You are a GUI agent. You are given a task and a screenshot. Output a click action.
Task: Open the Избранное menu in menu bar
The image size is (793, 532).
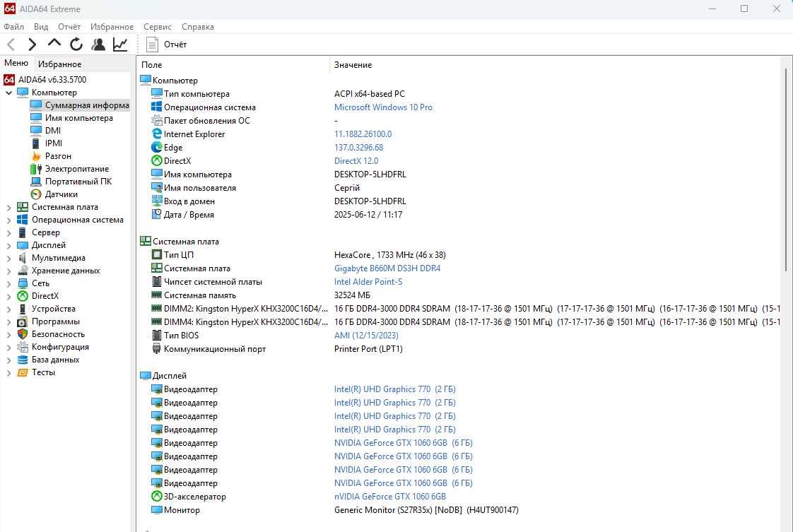click(112, 27)
